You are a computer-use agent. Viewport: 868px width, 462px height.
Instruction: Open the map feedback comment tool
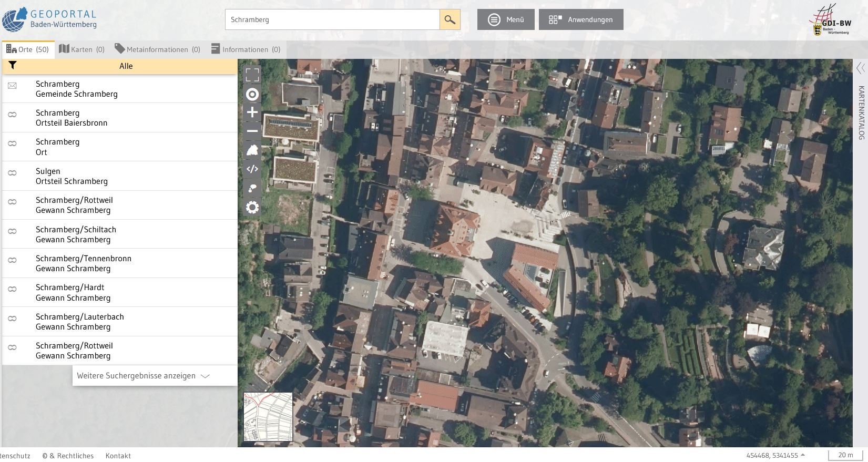tap(252, 188)
